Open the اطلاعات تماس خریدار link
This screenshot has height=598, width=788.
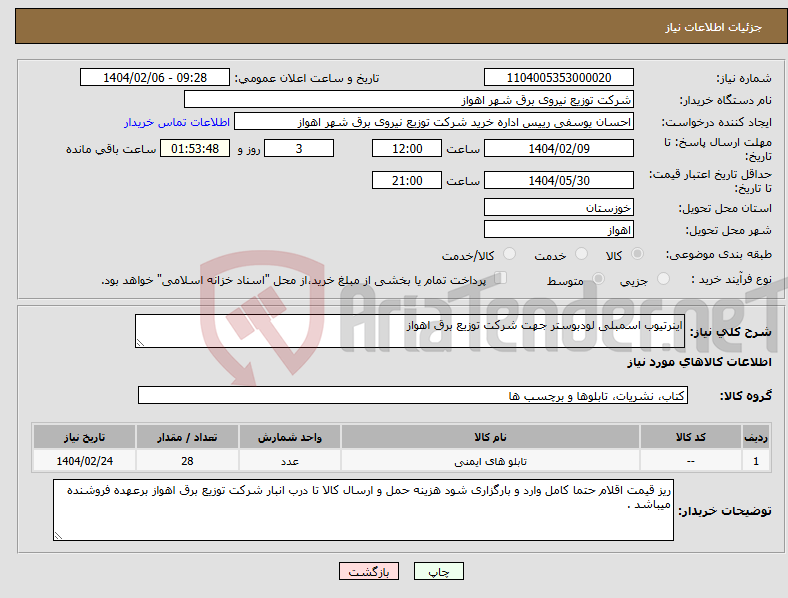177,122
